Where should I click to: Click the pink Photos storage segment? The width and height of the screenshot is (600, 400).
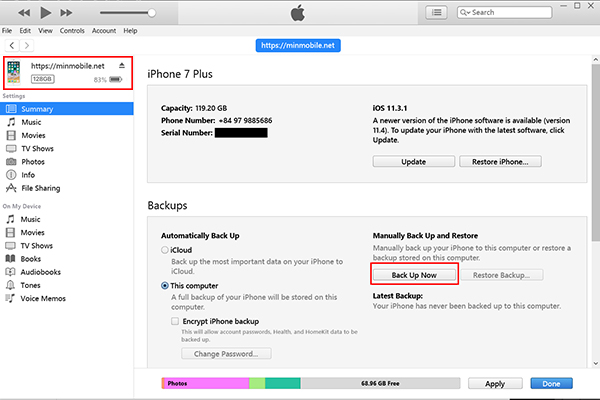click(206, 383)
